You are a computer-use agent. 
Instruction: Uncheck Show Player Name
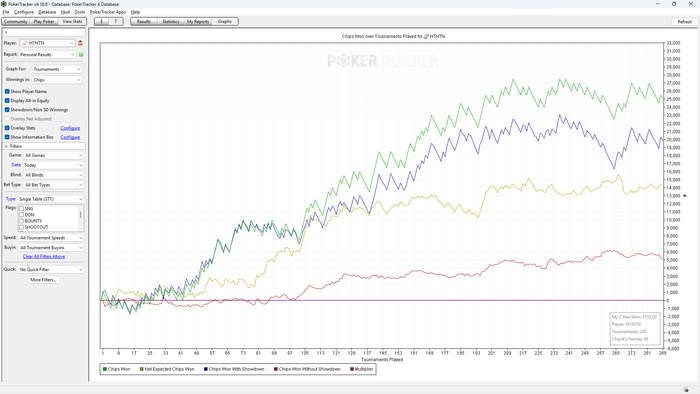pos(7,91)
